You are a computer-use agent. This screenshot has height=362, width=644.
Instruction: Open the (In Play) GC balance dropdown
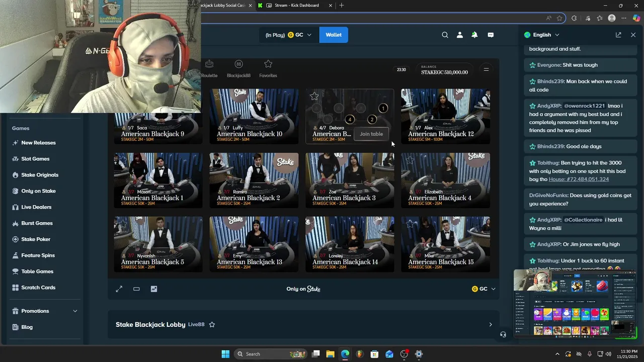coord(288,35)
